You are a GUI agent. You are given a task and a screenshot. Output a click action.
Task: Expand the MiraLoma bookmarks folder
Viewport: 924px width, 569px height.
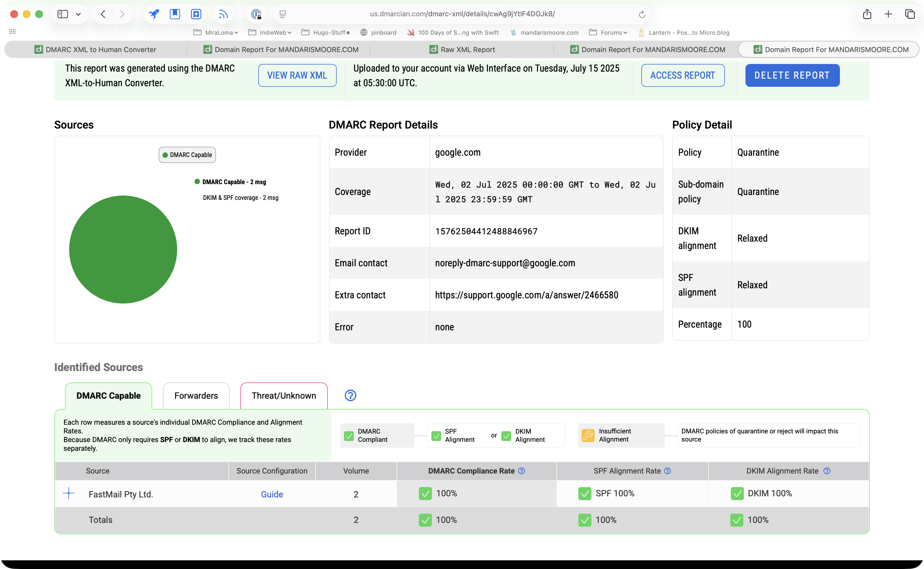216,33
